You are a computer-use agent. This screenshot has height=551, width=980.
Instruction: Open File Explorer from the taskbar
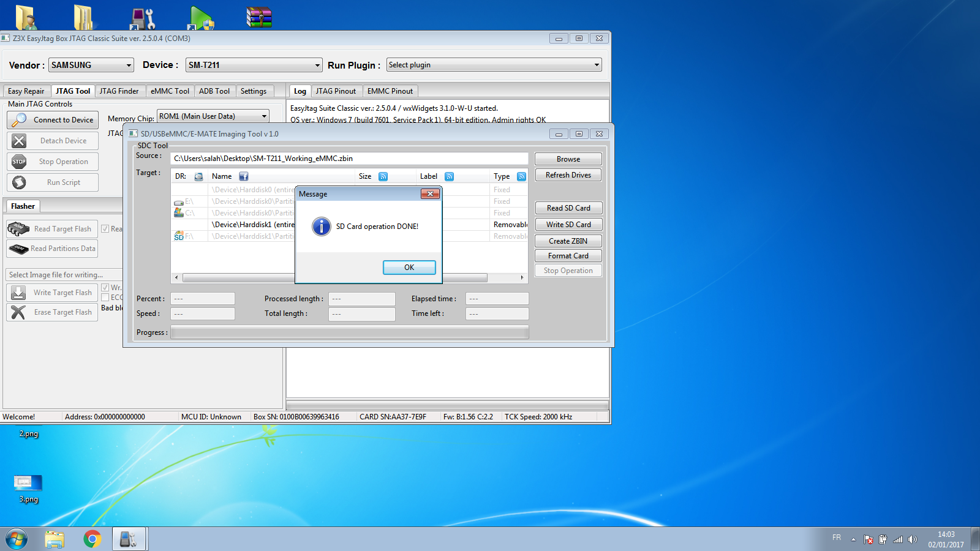coord(55,539)
